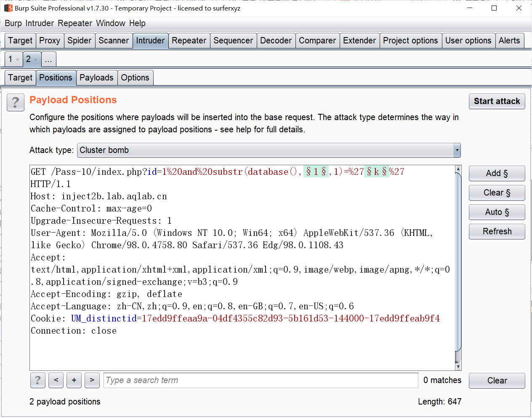Open the Help menu
The height and width of the screenshot is (418, 532).
(x=137, y=23)
